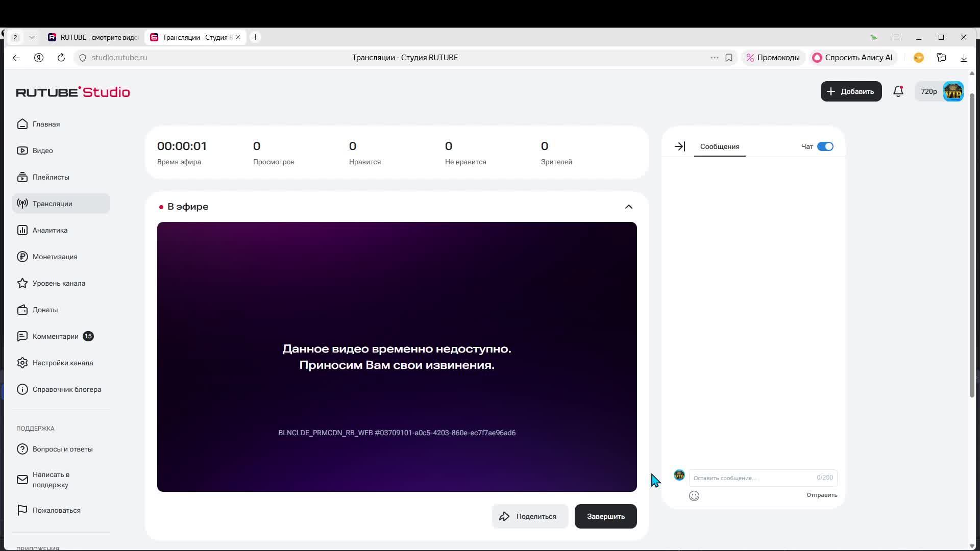Click the Аналитика chart icon
Screen dimensions: 980x551
tap(22, 230)
